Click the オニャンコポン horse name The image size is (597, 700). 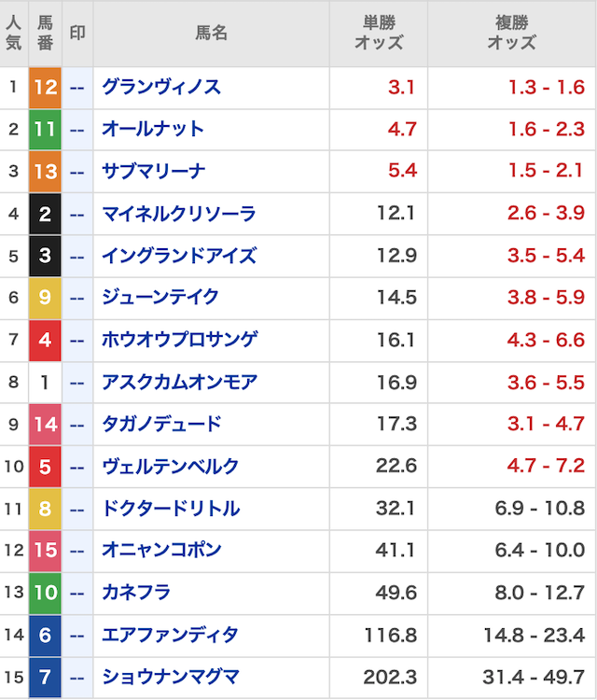[x=161, y=550]
